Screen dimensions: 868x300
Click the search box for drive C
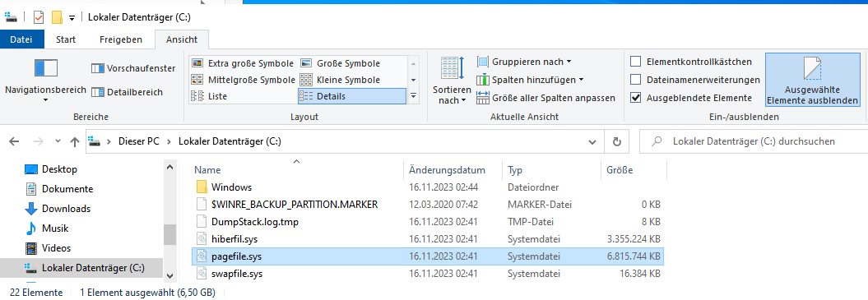754,141
